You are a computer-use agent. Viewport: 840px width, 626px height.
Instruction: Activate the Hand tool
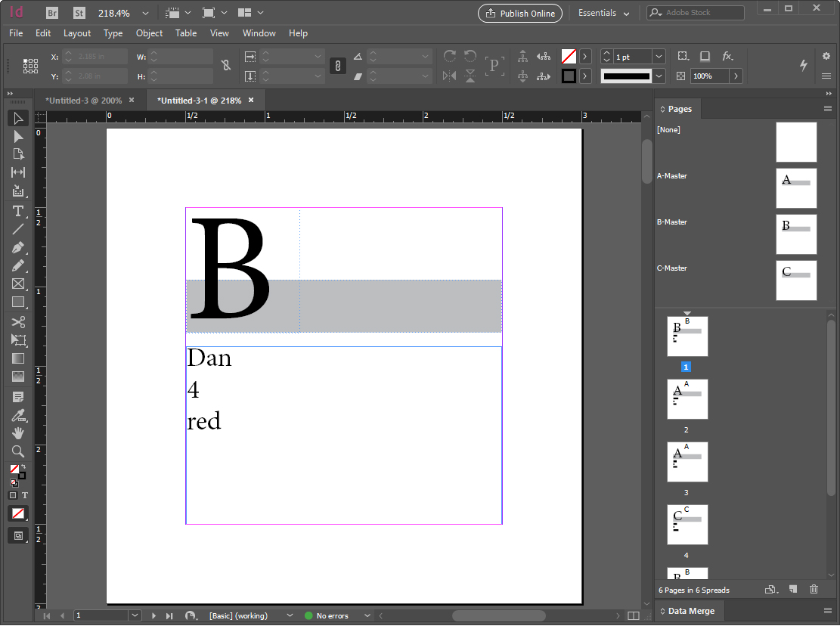tap(18, 433)
